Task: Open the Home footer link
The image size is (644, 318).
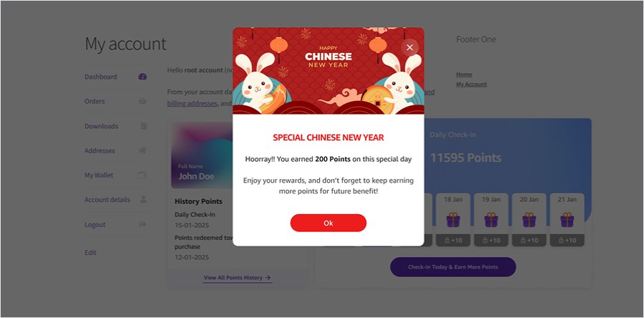Action: pyautogui.click(x=464, y=74)
